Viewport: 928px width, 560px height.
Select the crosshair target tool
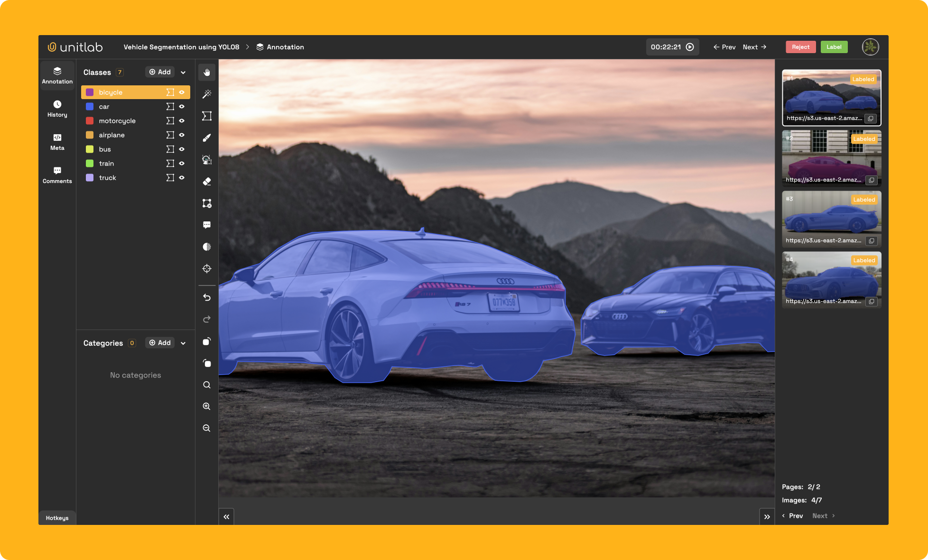pyautogui.click(x=207, y=269)
